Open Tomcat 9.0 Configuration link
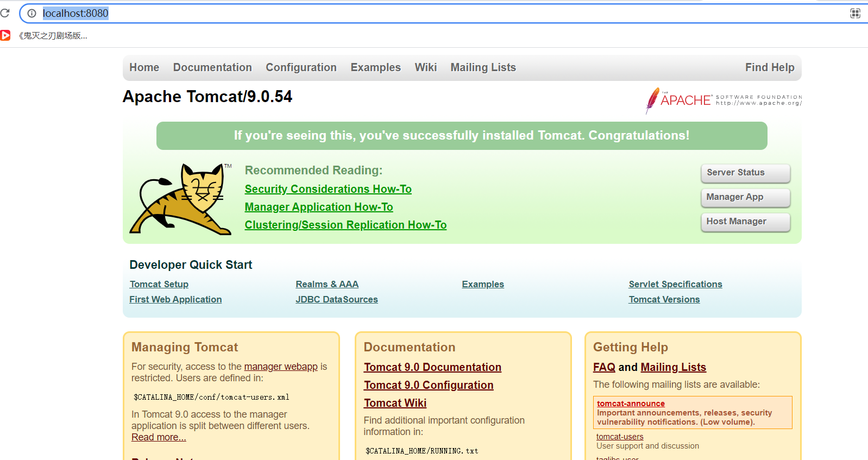 [429, 385]
